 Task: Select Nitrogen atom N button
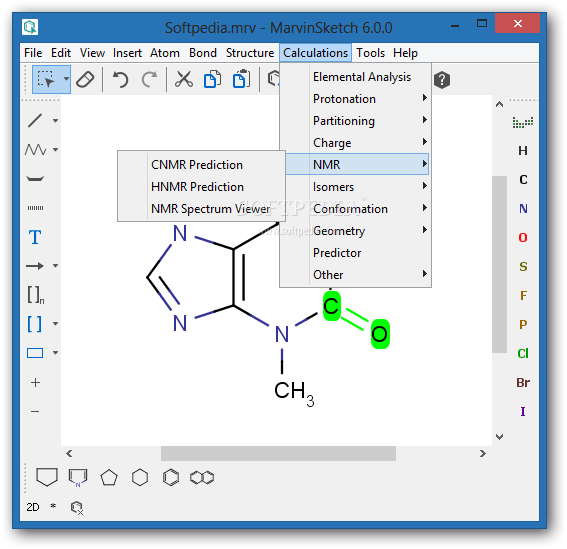(x=523, y=208)
